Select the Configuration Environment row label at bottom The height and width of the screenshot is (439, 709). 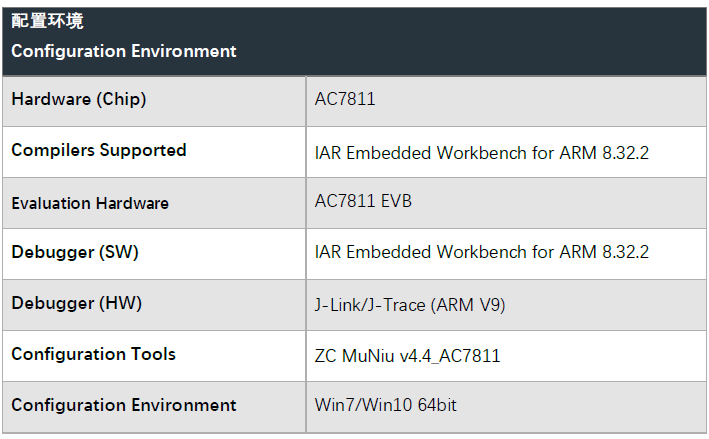(123, 405)
